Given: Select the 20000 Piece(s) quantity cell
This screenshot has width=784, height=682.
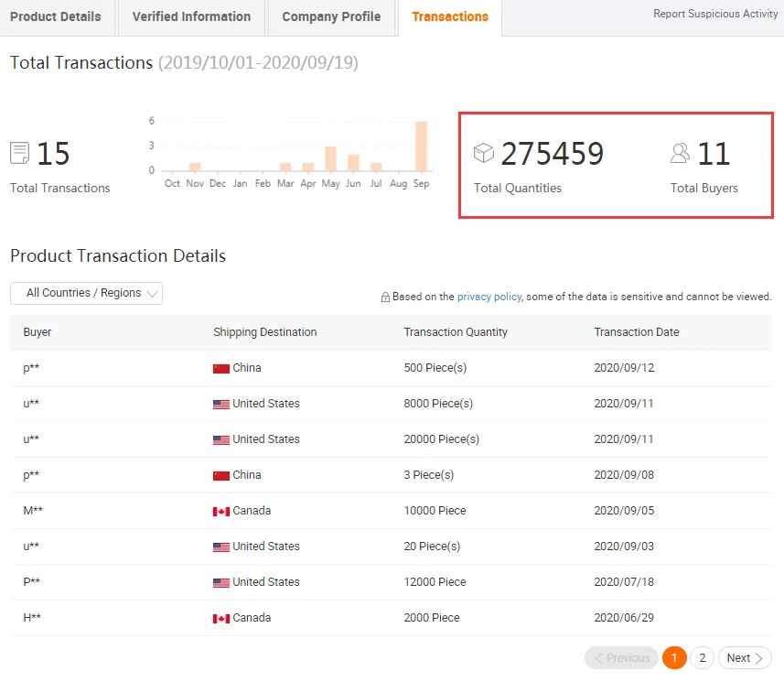Looking at the screenshot, I should (442, 439).
